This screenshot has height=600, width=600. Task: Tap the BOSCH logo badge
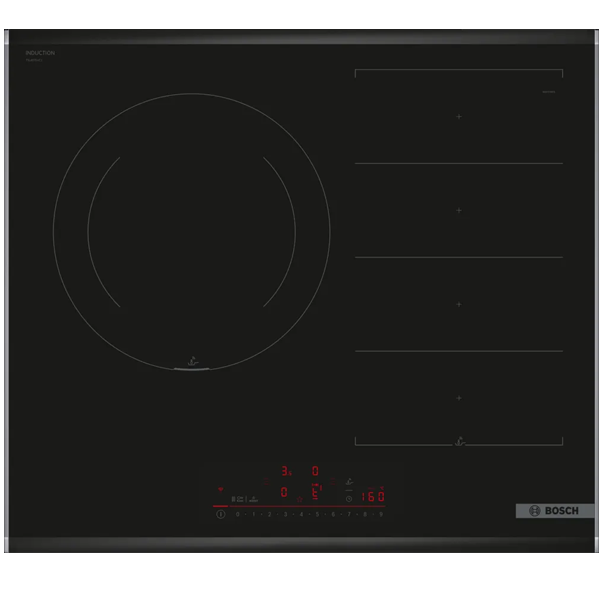pos(554,510)
